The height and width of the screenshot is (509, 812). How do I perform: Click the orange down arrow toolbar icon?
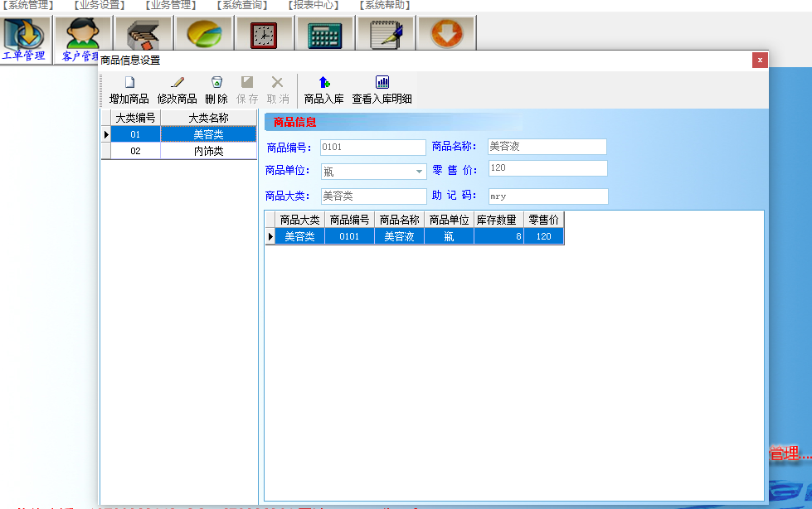(446, 34)
